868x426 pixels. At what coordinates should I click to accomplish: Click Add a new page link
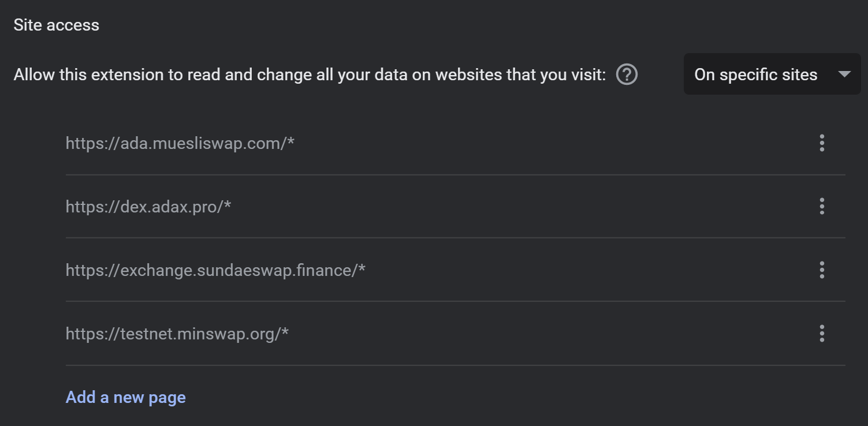(x=125, y=397)
